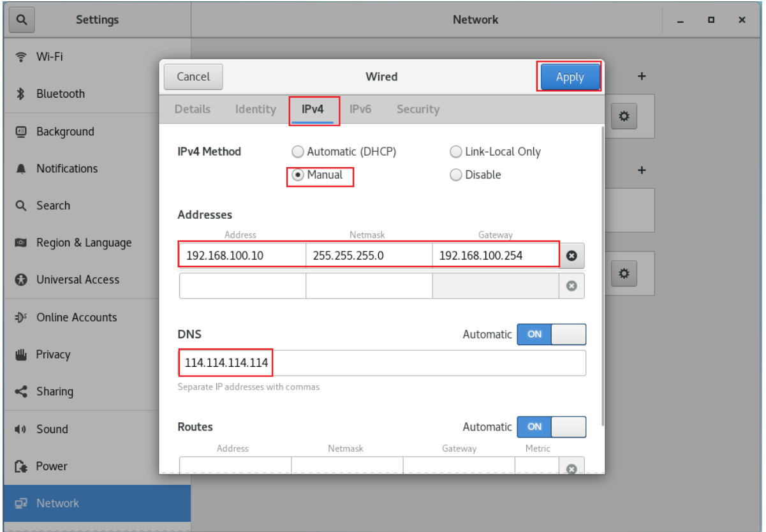Click DNS field with 114.114.114.114
The height and width of the screenshot is (532, 766).
[x=381, y=363]
